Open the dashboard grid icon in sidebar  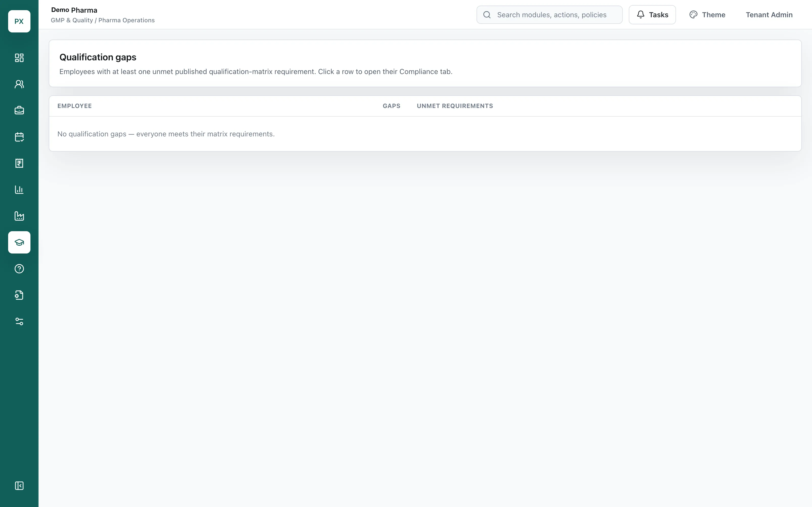(x=19, y=58)
